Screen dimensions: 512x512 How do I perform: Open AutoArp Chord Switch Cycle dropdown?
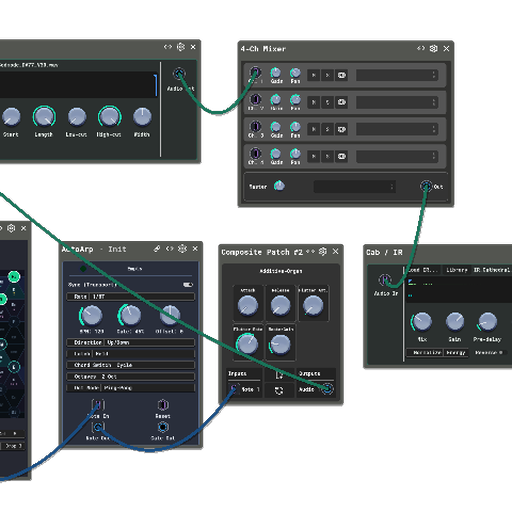pyautogui.click(x=131, y=365)
